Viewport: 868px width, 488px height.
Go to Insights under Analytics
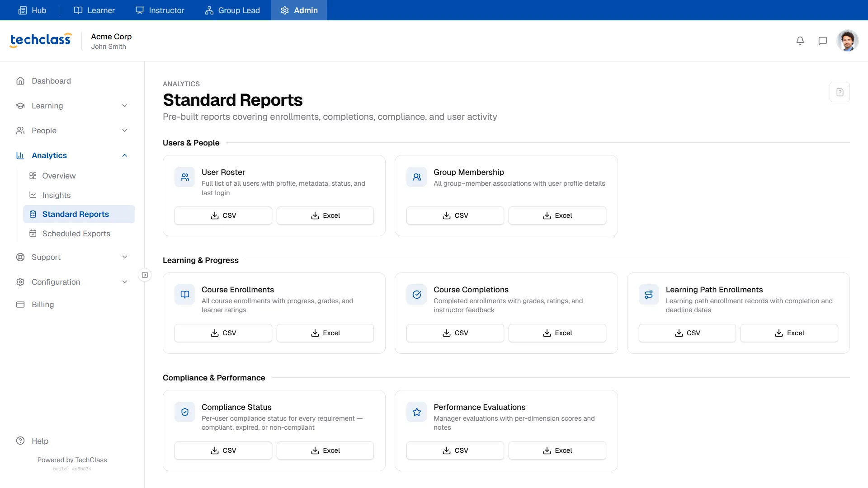pos(79,195)
